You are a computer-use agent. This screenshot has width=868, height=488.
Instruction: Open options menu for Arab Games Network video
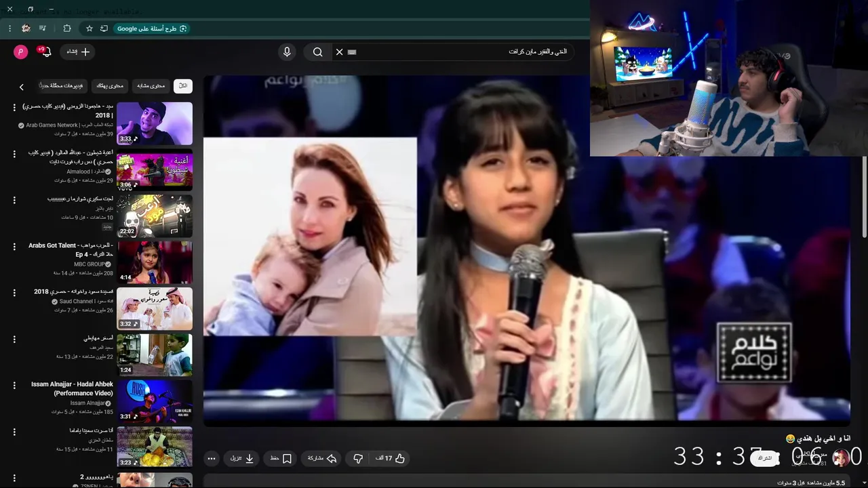click(x=14, y=108)
